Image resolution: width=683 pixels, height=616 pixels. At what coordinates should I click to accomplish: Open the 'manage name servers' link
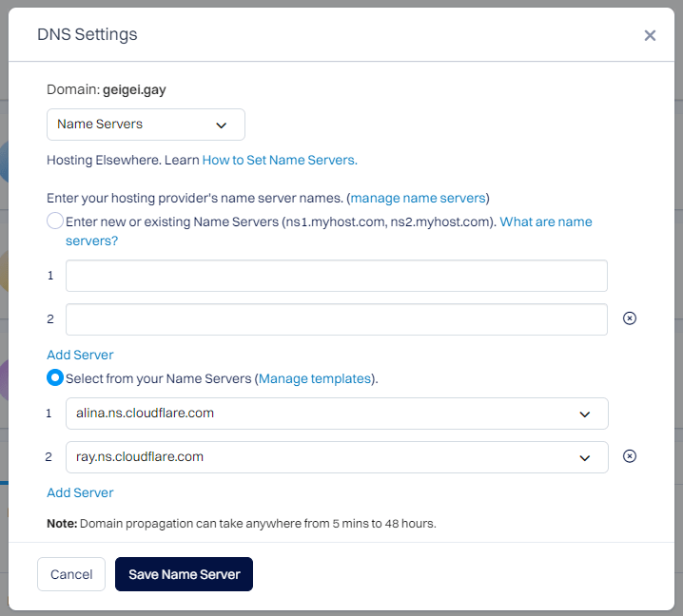pos(419,198)
